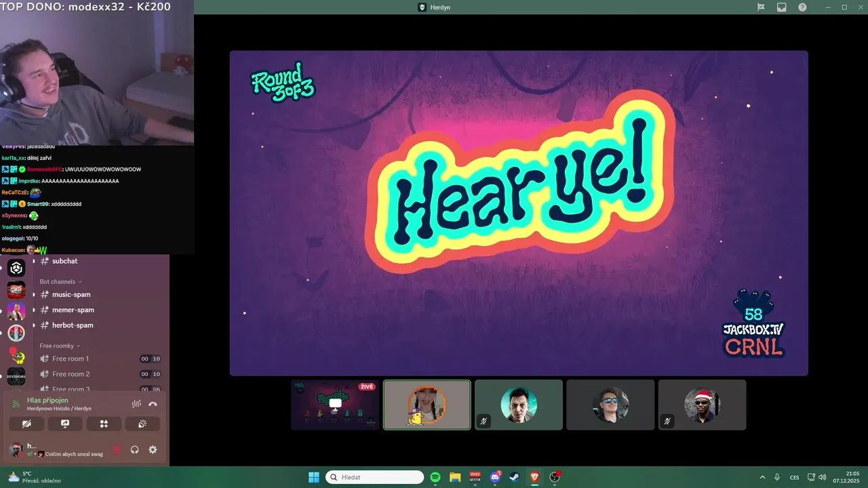This screenshot has width=868, height=488.
Task: Open Steam from the taskbar
Action: [x=515, y=477]
